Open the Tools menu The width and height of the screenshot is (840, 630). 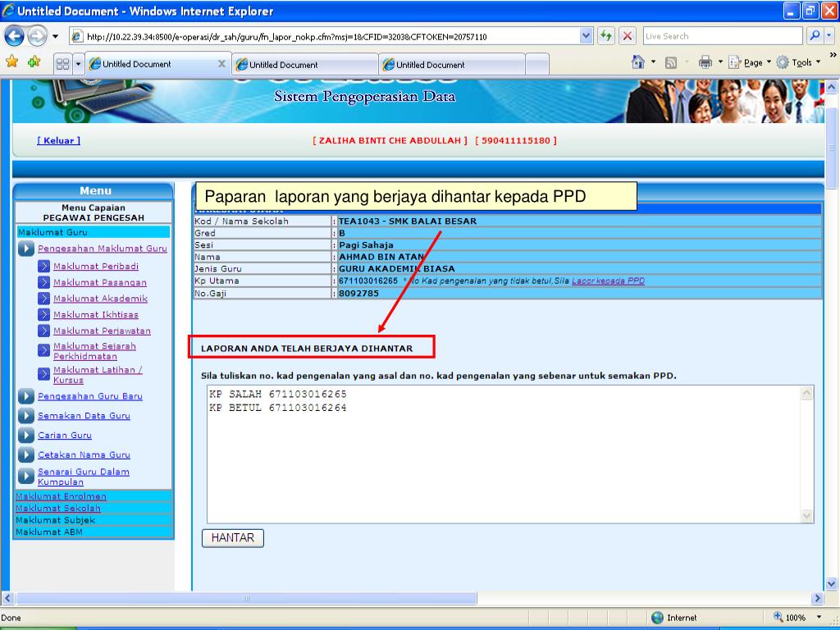coord(798,62)
